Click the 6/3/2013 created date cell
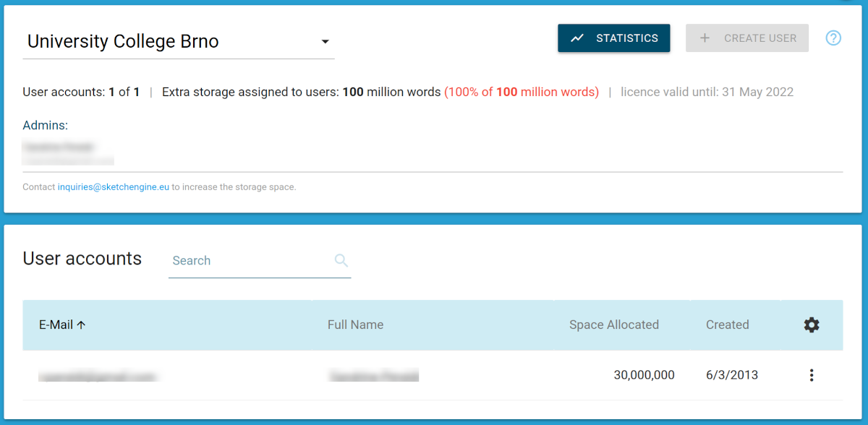868x425 pixels. pyautogui.click(x=731, y=375)
